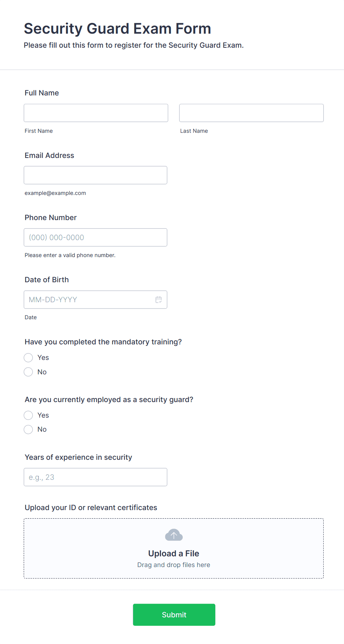Select No for completed mandatory training
The image size is (344, 644).
(28, 372)
